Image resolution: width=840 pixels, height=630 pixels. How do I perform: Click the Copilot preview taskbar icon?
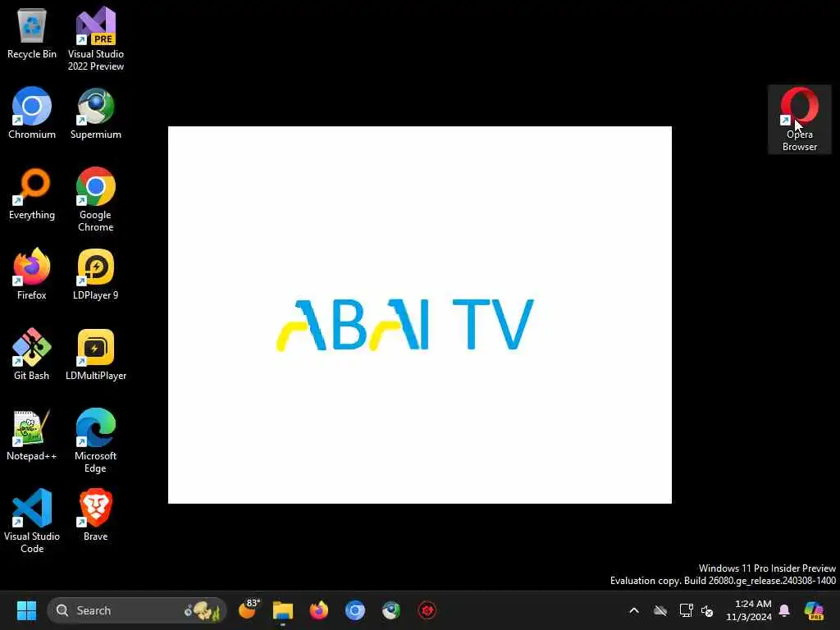[x=814, y=610]
